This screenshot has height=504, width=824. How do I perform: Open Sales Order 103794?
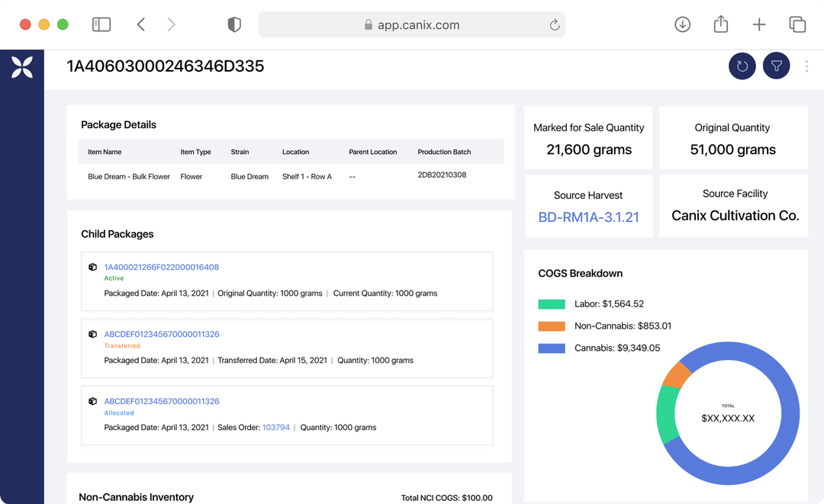[x=275, y=427]
